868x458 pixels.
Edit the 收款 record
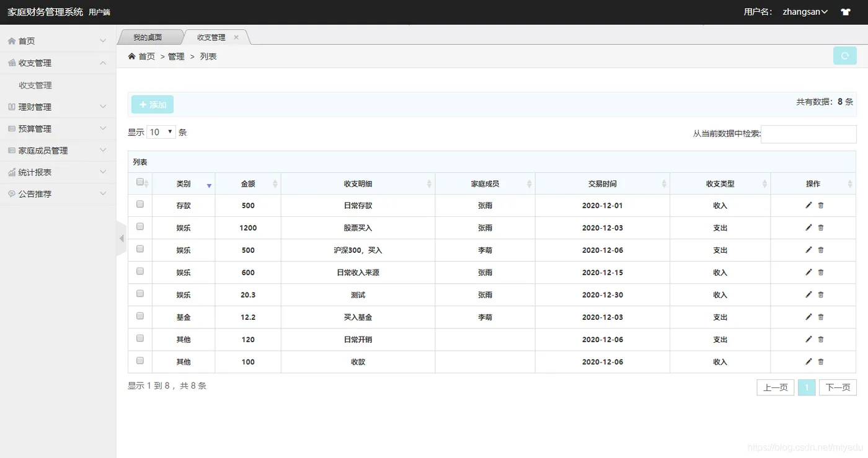[x=808, y=361]
